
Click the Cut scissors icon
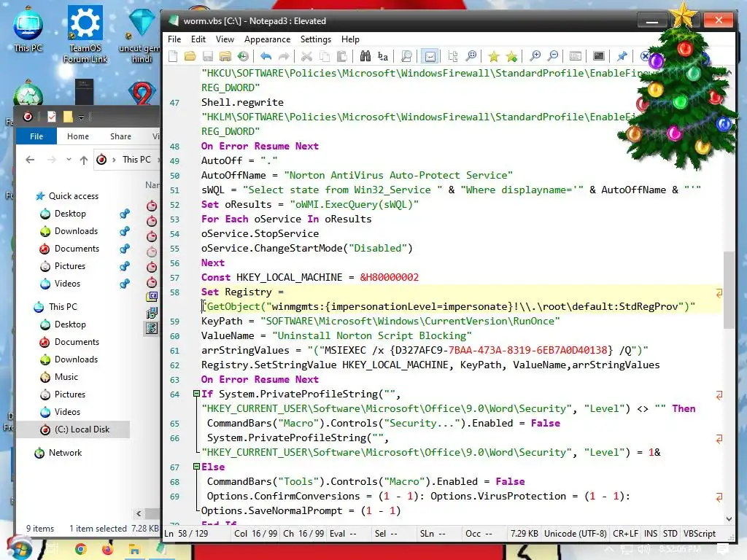(306, 57)
